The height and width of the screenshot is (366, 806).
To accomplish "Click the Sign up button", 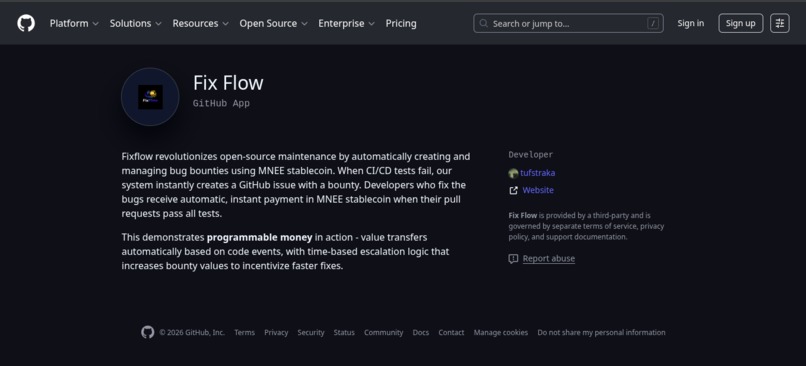I will point(740,23).
